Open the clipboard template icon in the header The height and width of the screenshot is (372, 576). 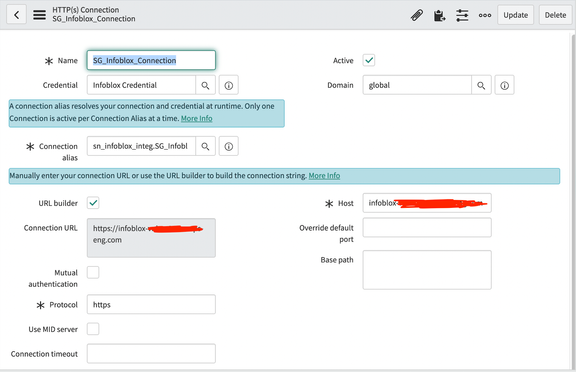point(439,15)
